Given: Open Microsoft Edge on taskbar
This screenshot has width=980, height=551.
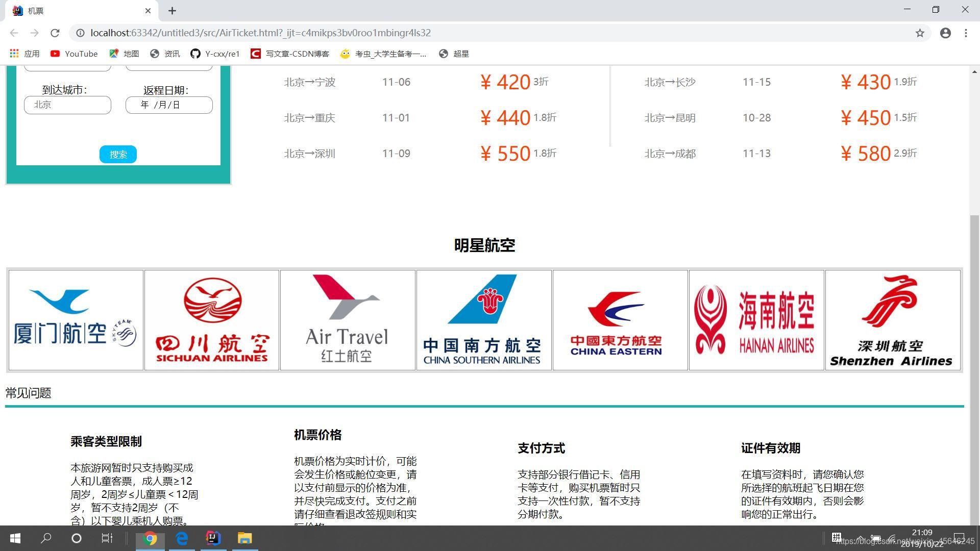Looking at the screenshot, I should click(182, 539).
